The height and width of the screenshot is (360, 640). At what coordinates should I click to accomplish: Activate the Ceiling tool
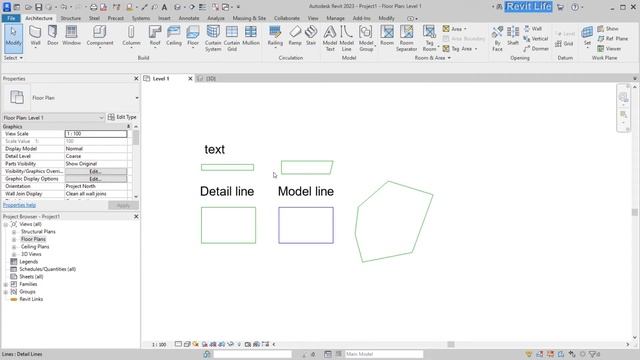click(174, 36)
